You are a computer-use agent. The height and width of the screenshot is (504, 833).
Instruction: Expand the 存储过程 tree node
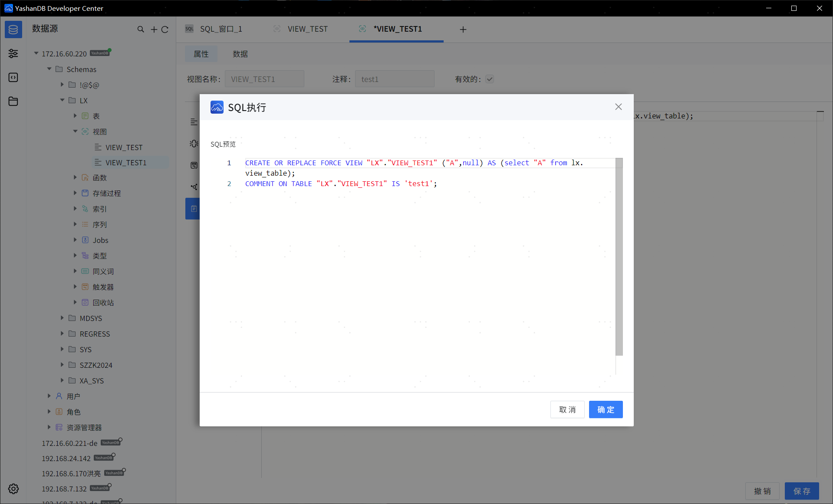coord(75,193)
